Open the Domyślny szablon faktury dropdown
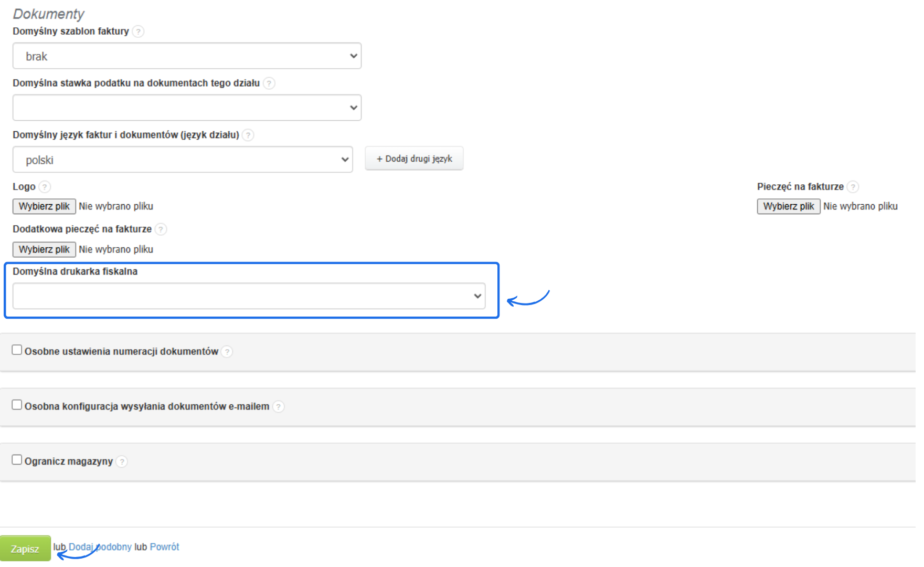924x567 pixels. (187, 56)
